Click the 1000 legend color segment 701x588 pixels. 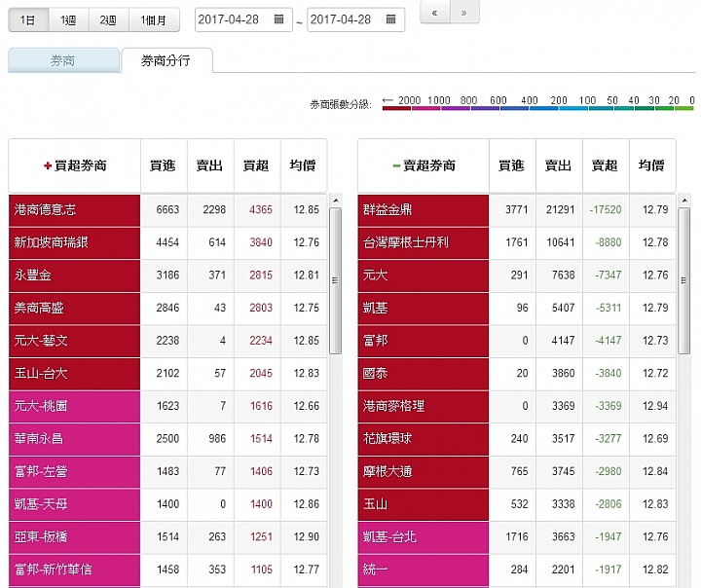[x=425, y=108]
